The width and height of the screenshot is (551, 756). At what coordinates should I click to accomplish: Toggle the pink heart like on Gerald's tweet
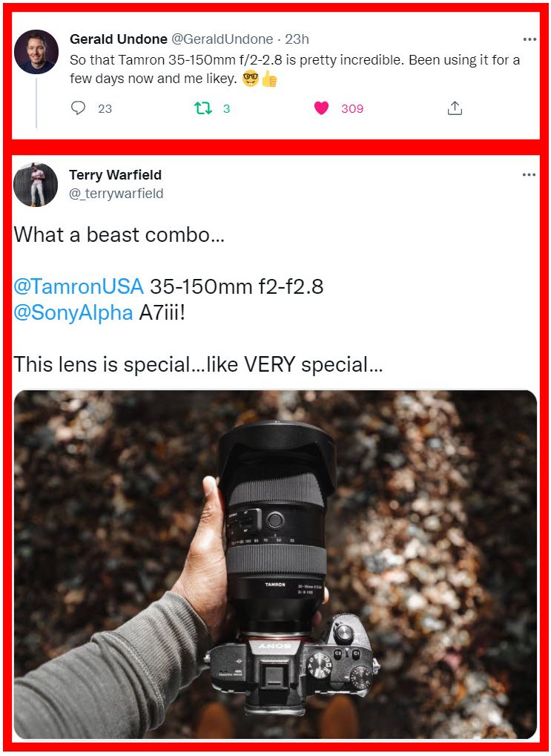point(321,108)
